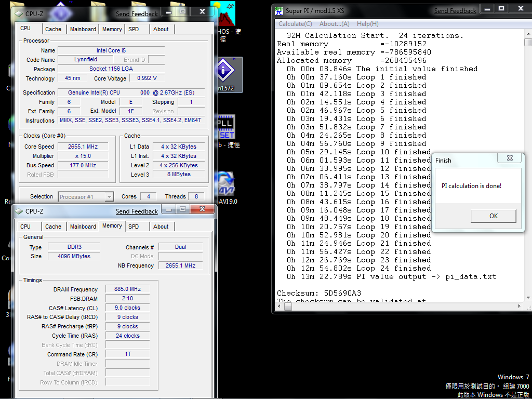Select CPU tab in lower CPU-Z window
Screen dimensions: 532x399
coord(25,227)
